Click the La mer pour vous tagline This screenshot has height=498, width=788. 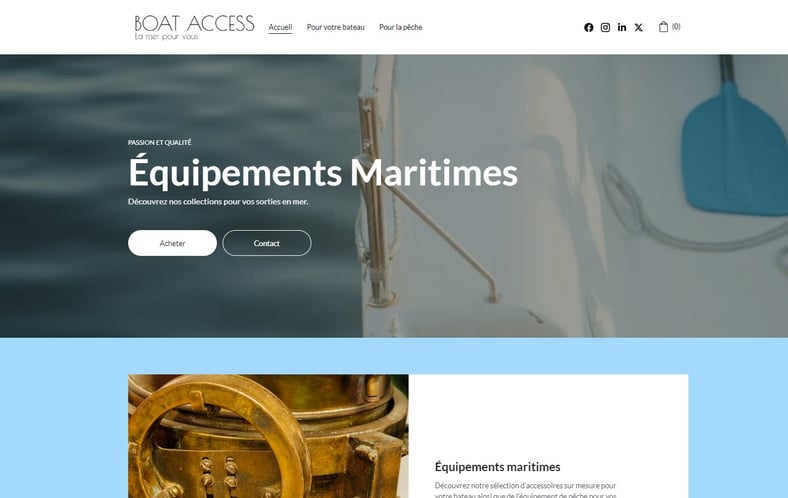pos(166,37)
